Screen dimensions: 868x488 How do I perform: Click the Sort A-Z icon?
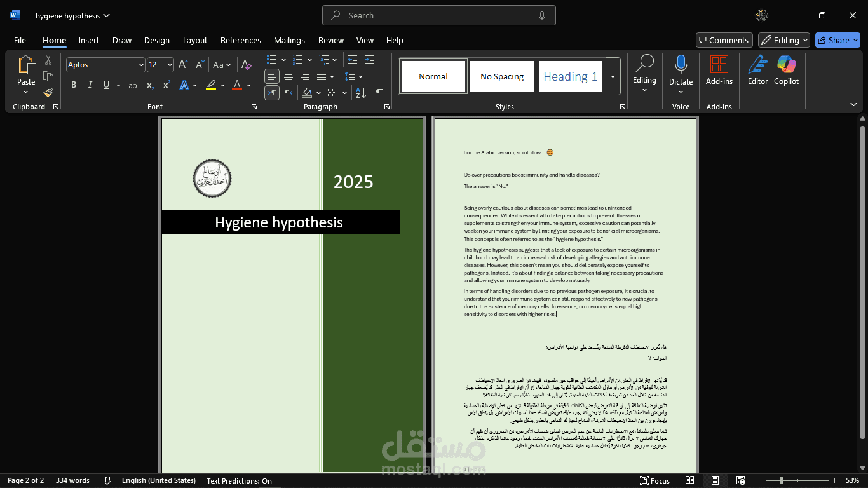click(x=360, y=93)
